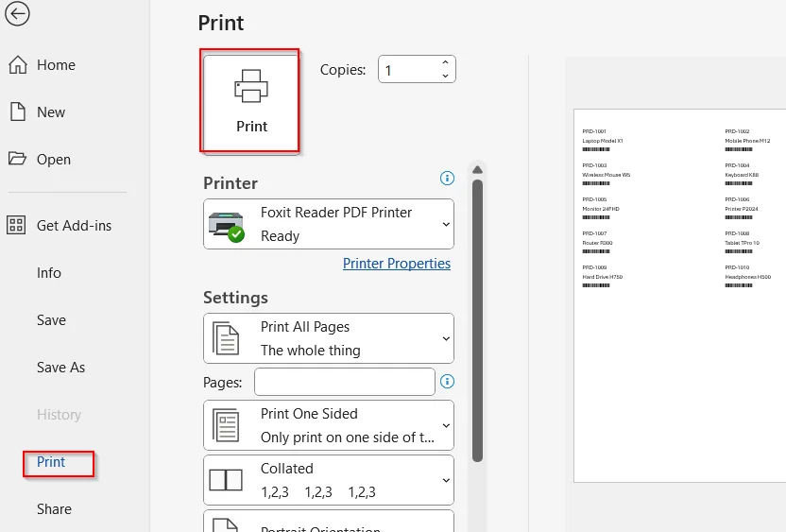Click the settings scrollbar up arrow
This screenshot has height=532, width=786.
click(x=478, y=170)
